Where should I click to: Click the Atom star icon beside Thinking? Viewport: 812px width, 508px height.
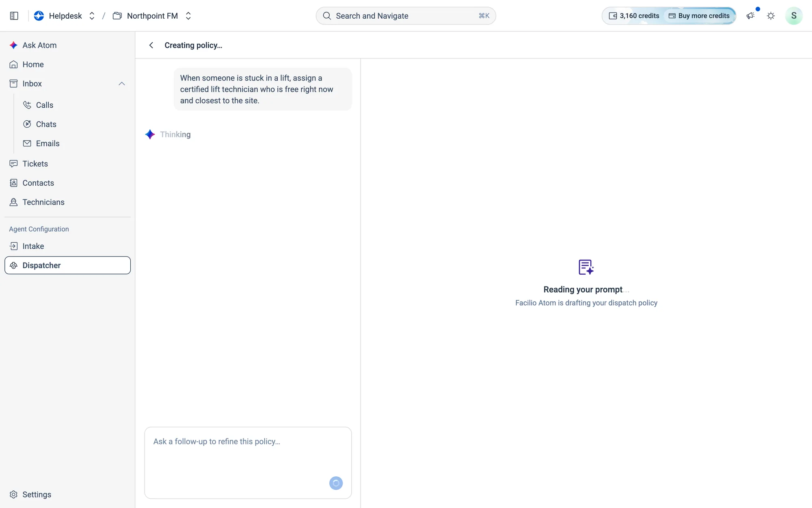150,135
